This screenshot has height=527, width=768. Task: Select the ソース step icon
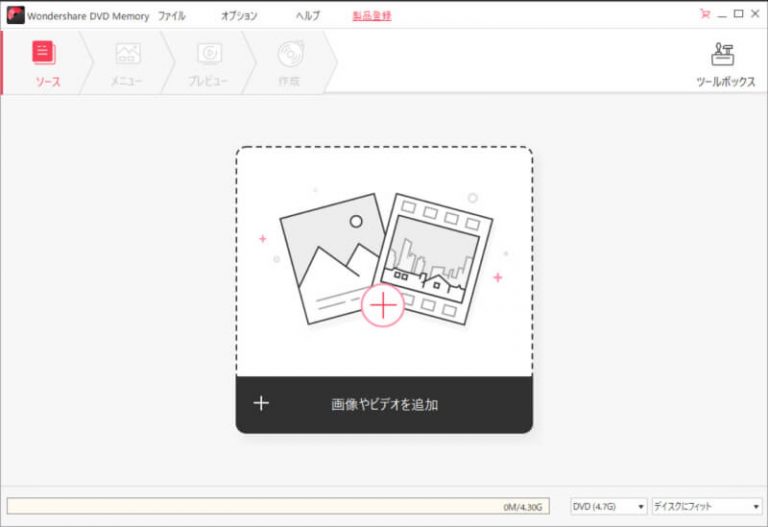46,54
